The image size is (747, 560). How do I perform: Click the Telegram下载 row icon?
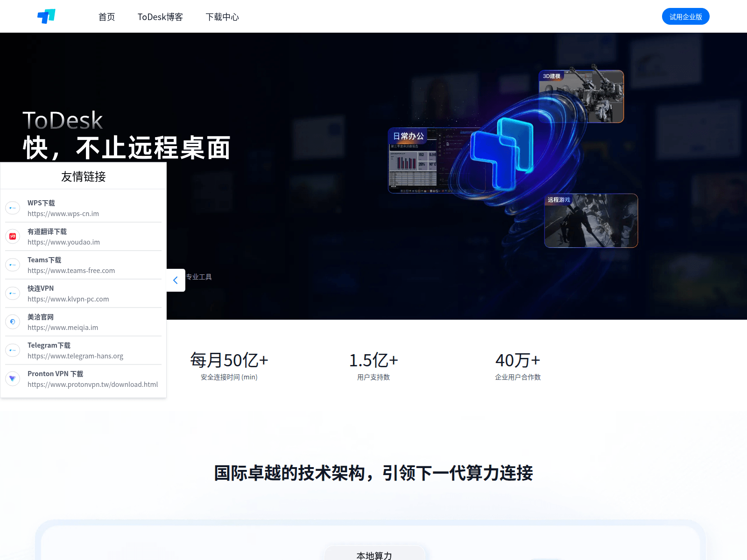tap(13, 350)
